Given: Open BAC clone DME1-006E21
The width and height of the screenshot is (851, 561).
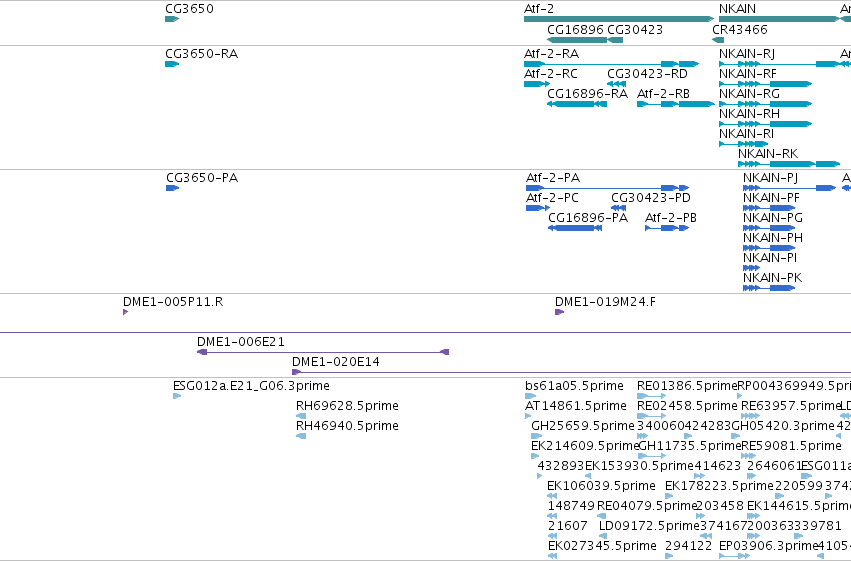Looking at the screenshot, I should (241, 342).
